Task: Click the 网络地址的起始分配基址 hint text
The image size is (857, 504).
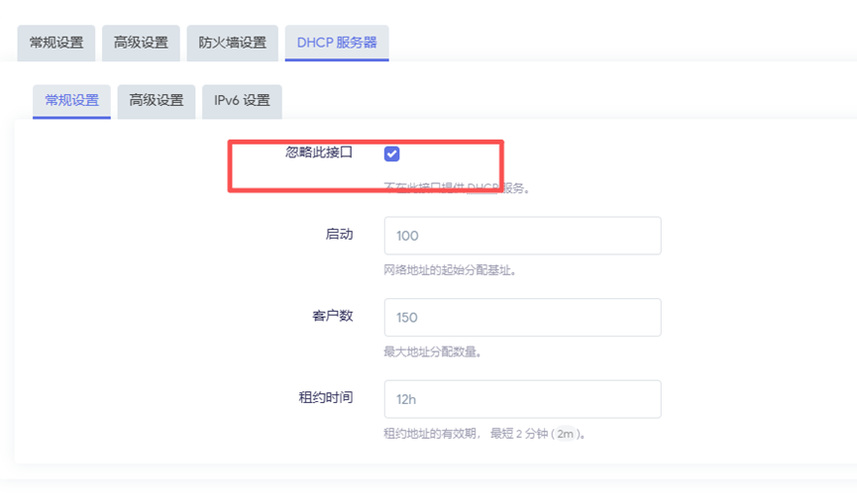Action: pyautogui.click(x=449, y=269)
